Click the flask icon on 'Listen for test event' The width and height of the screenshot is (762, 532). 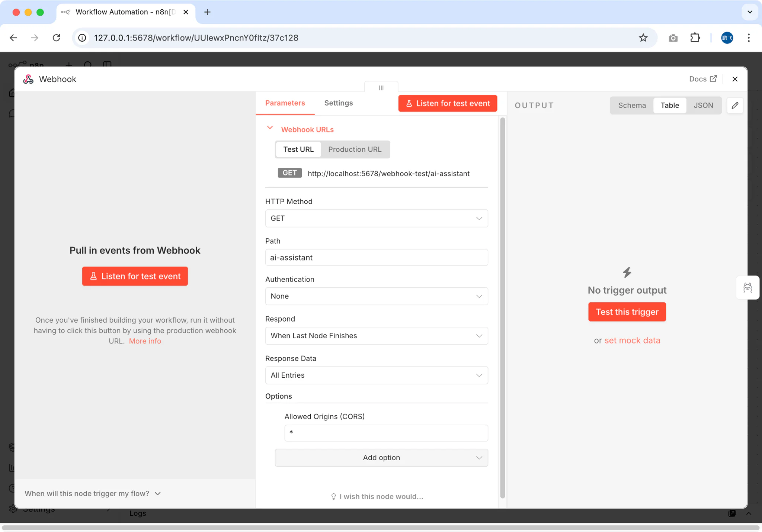(409, 103)
